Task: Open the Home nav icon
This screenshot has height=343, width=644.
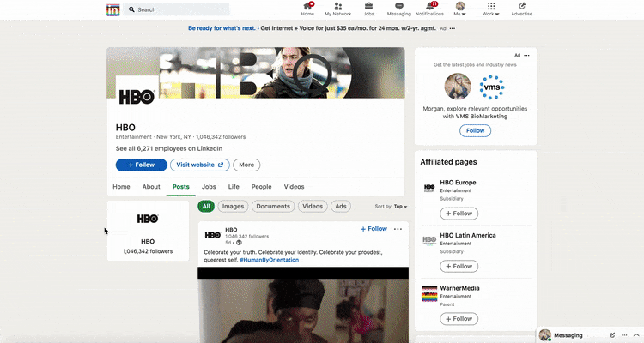Action: [307, 9]
